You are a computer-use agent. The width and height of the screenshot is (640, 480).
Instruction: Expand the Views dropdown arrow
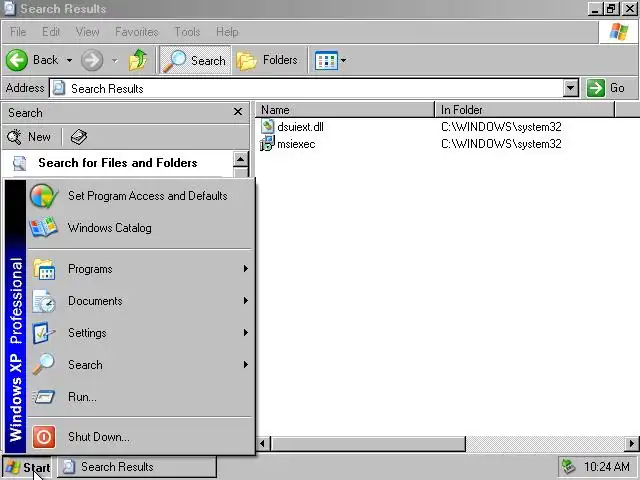click(x=343, y=60)
